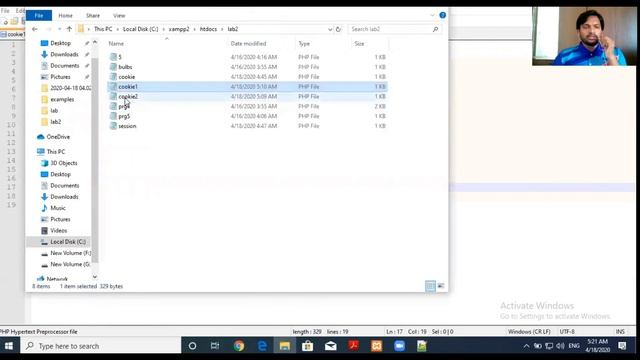Select the session PHP file
The width and height of the screenshot is (640, 360).
pos(127,126)
